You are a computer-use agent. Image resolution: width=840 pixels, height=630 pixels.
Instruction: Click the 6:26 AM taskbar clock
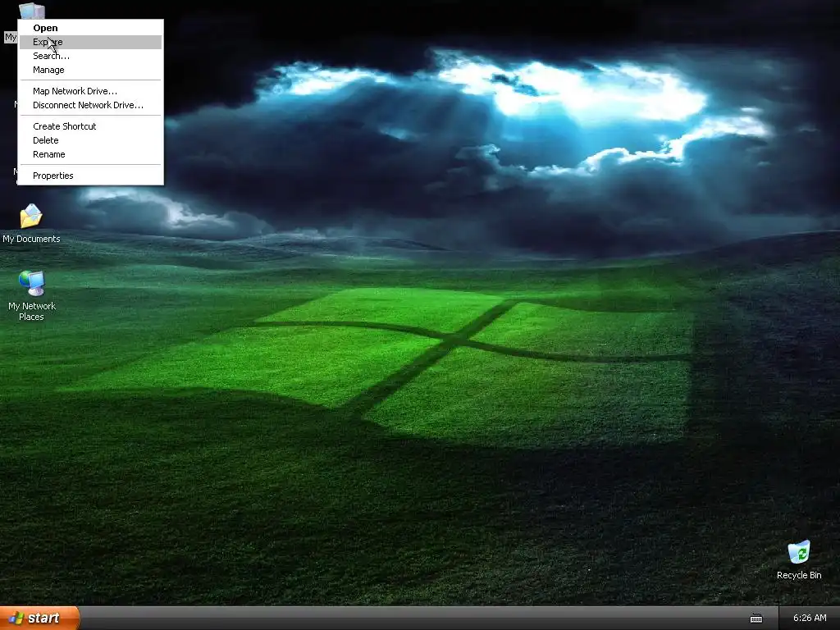click(x=810, y=619)
